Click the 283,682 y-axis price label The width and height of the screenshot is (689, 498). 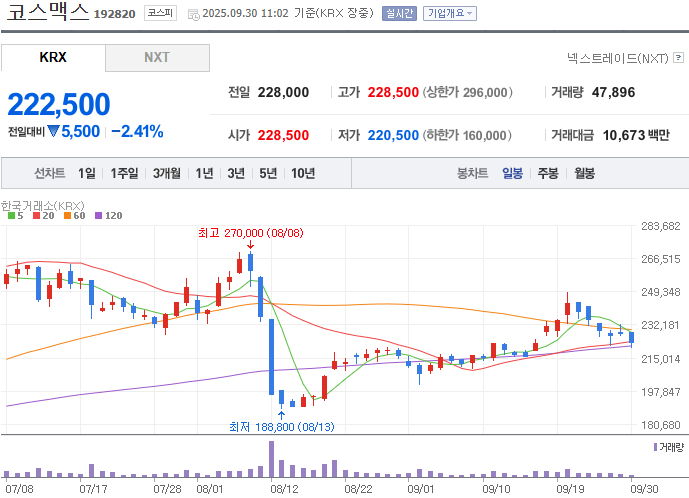(660, 226)
